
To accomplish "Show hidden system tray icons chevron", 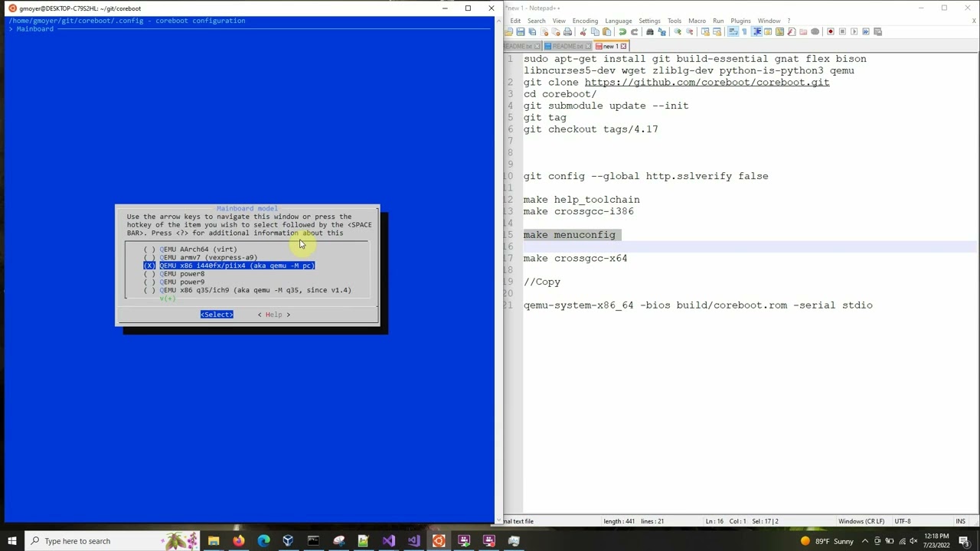I will click(x=865, y=541).
